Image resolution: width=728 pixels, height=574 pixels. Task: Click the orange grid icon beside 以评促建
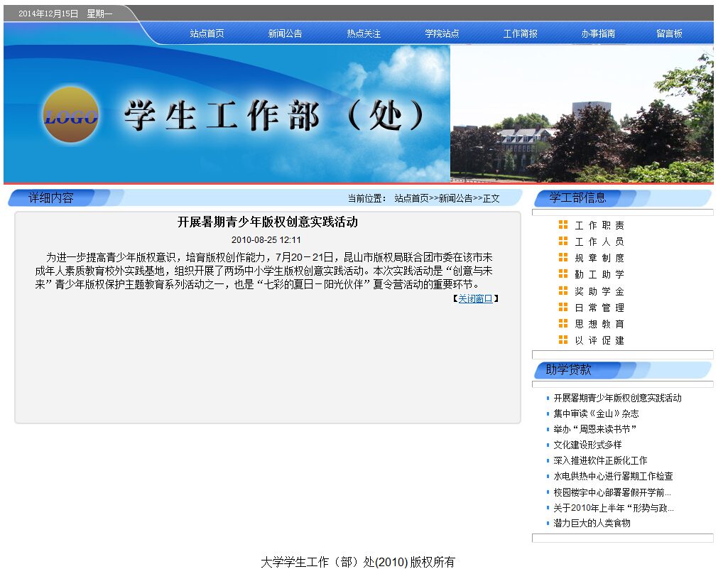[563, 340]
